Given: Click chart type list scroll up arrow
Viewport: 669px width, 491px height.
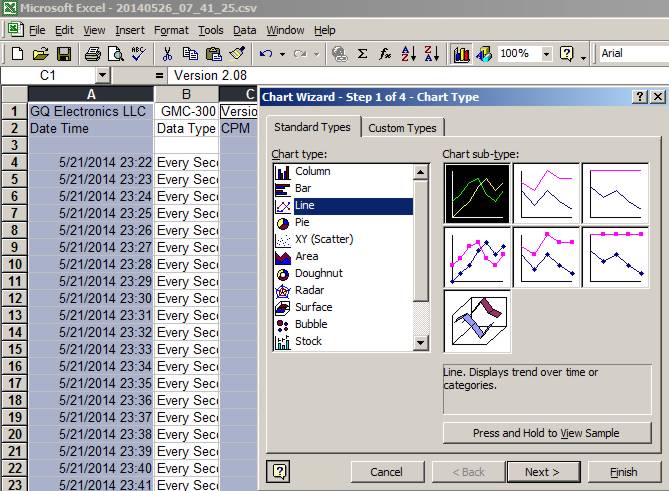Looking at the screenshot, I should pos(420,172).
